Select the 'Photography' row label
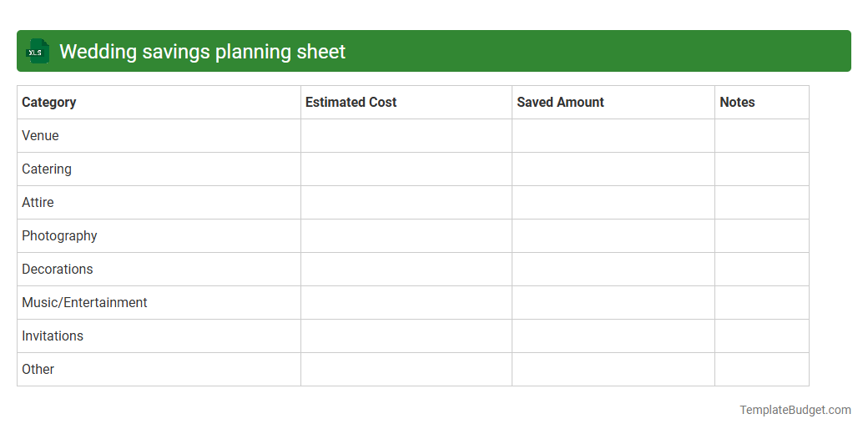This screenshot has height=434, width=868. [x=59, y=236]
